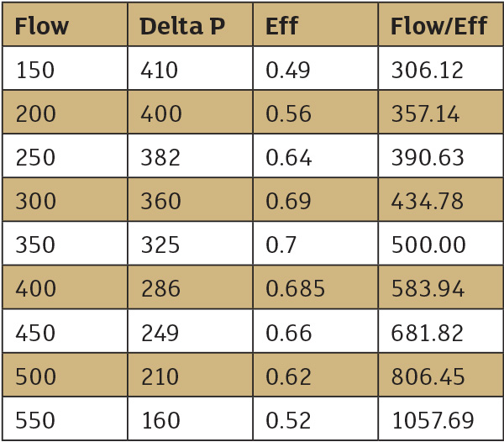Click the Flow/Eff value 1057.69
The image size is (504, 442).
[x=433, y=420]
